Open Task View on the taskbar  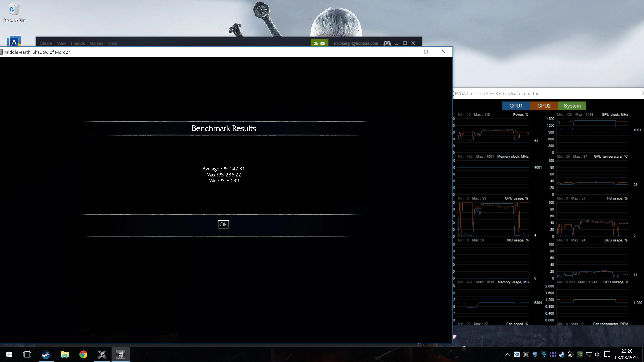(x=27, y=354)
